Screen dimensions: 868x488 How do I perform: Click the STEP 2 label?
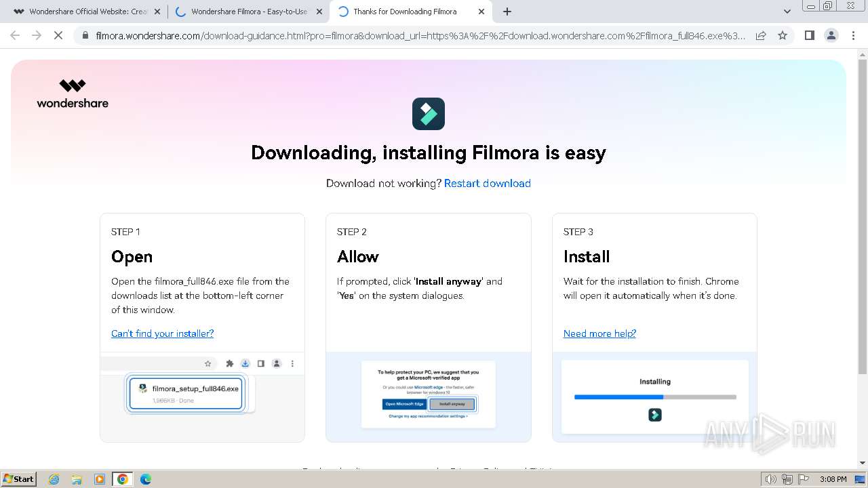tap(352, 232)
